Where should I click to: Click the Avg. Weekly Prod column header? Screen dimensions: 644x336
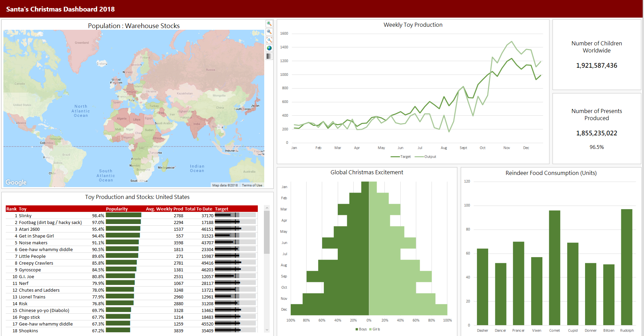(164, 209)
